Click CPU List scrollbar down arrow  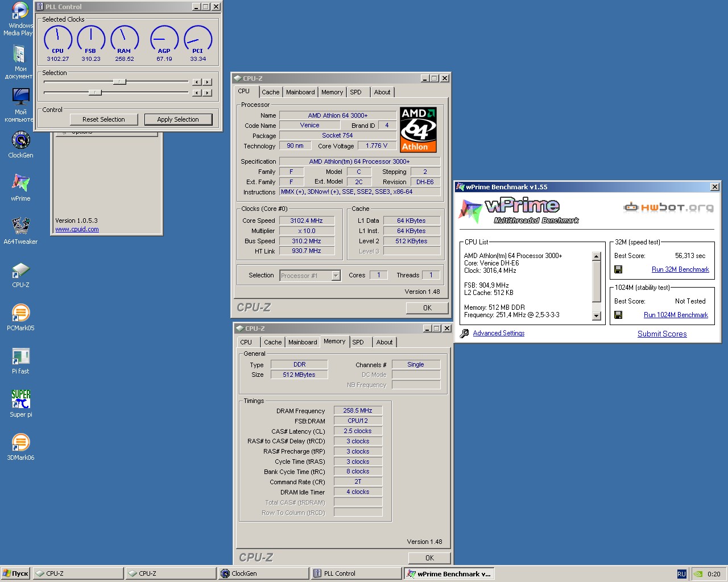(596, 316)
